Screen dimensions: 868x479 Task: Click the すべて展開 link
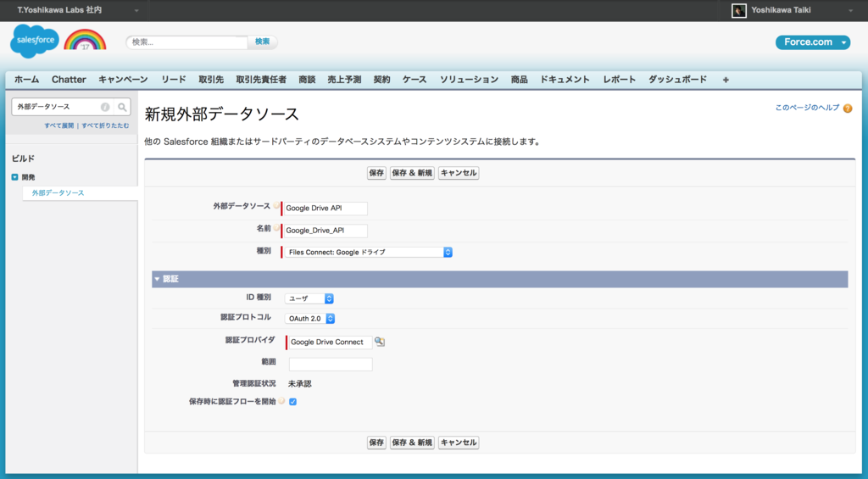tap(59, 125)
